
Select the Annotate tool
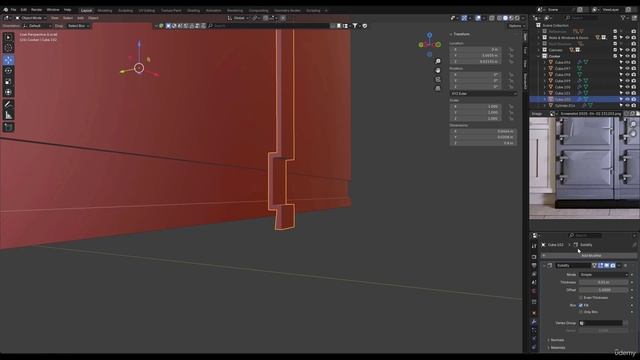point(8,104)
